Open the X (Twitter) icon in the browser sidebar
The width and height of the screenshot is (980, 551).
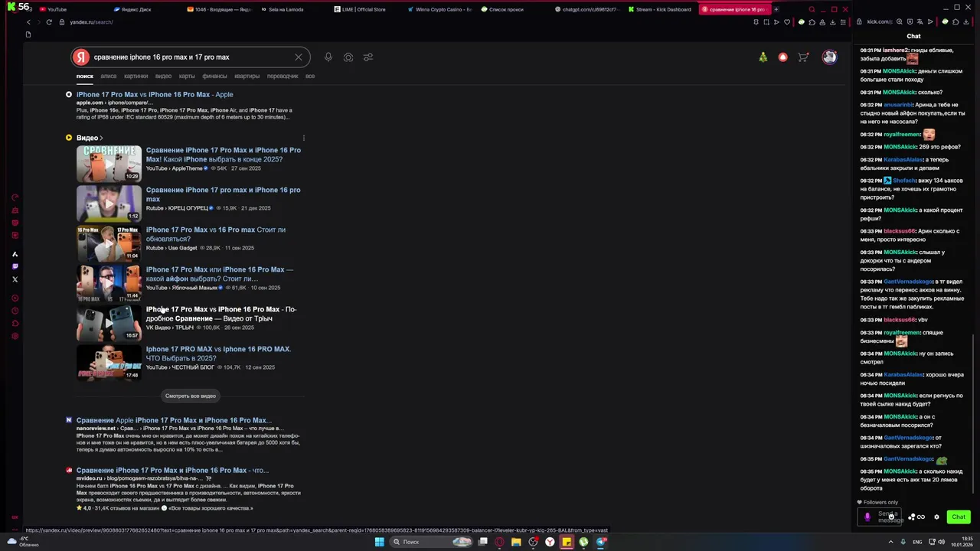15,279
